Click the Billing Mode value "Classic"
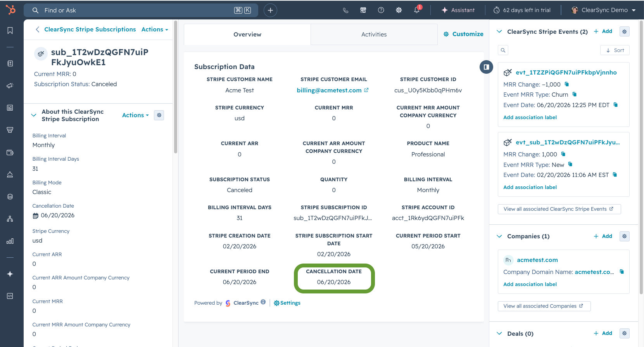Viewport: 644px width, 347px height. (42, 192)
